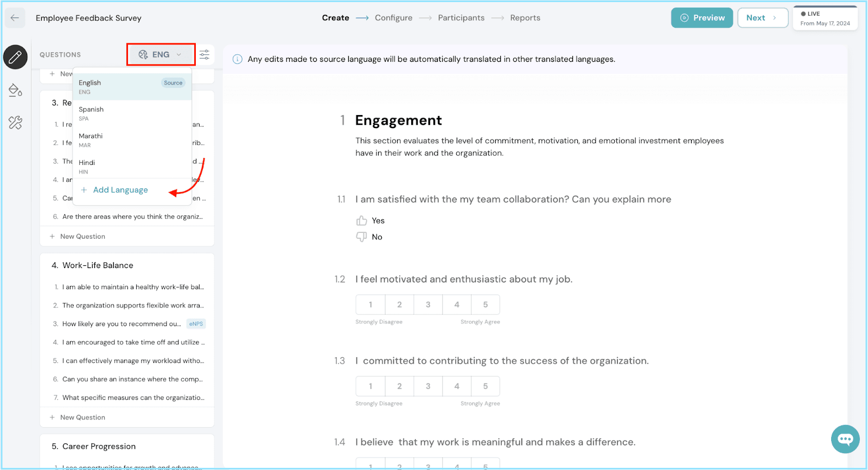The width and height of the screenshot is (868, 470).
Task: Click the question filter sliders icon
Action: [x=205, y=55]
